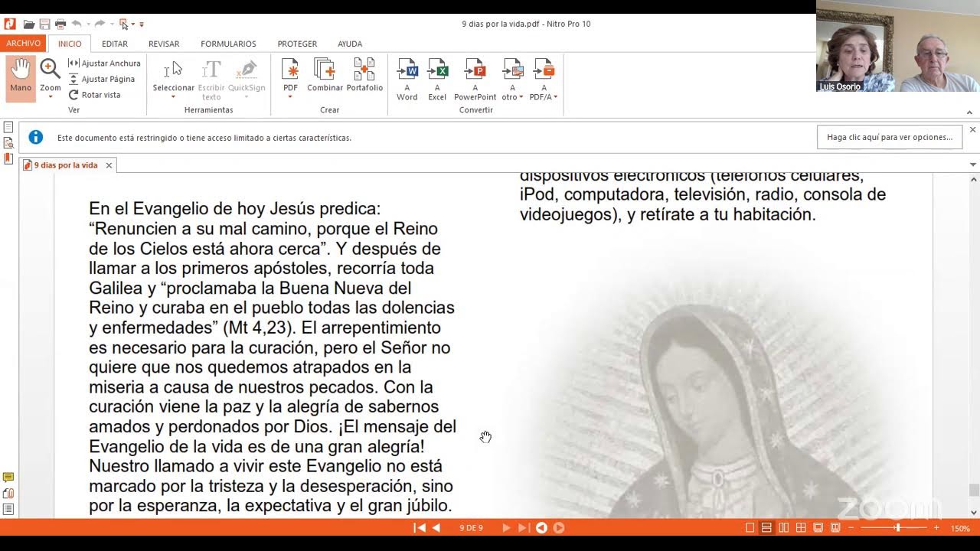Go forward to the next view
980x551 pixels.
559,527
